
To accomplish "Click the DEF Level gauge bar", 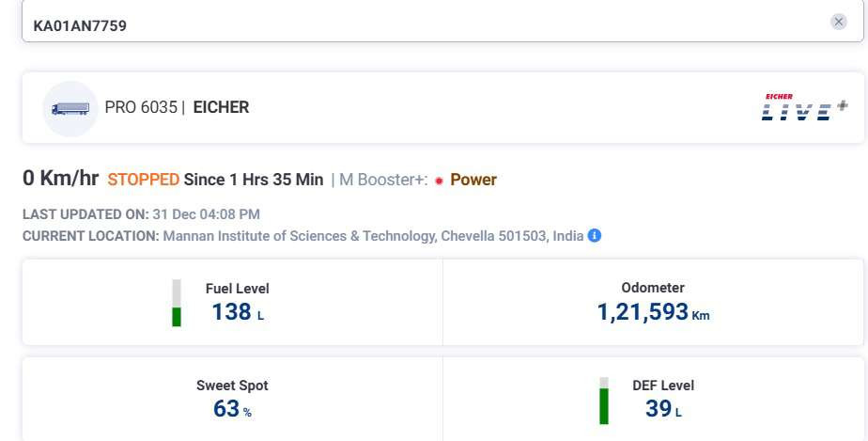I will pos(604,401).
